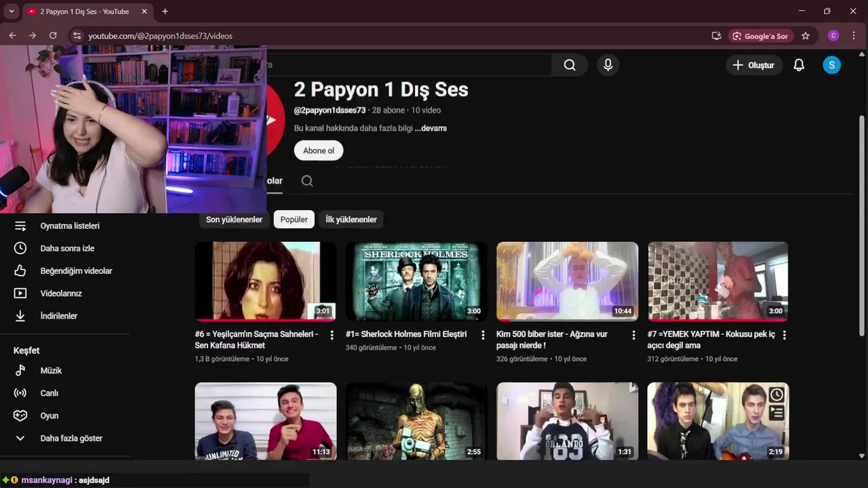Open the account avatar S menu
The height and width of the screenshot is (488, 868).
[831, 65]
